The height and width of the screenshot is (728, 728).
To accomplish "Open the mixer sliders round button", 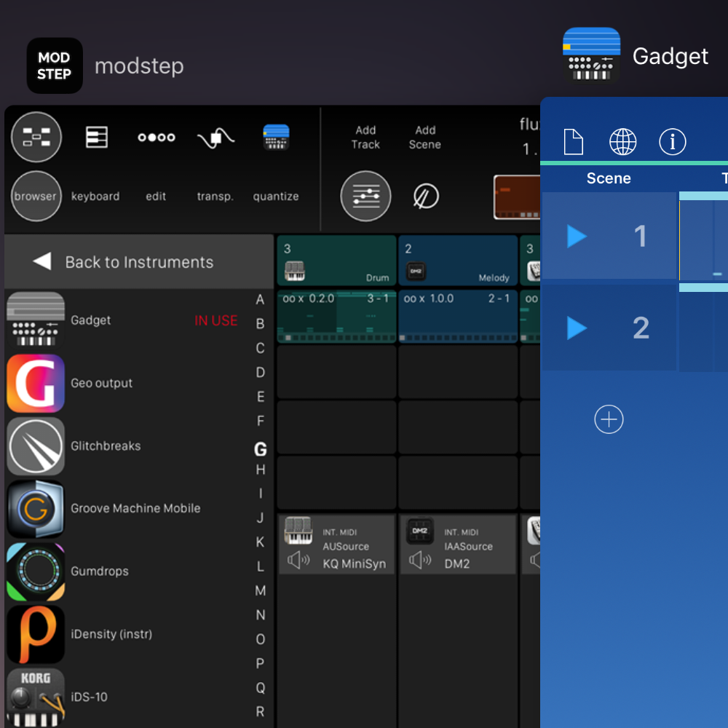I will coord(365,196).
